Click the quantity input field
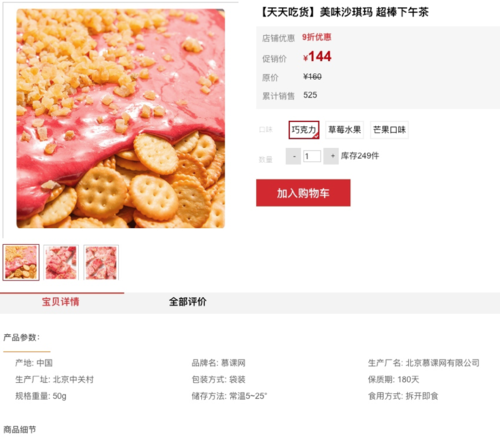The width and height of the screenshot is (500, 439). pyautogui.click(x=312, y=156)
